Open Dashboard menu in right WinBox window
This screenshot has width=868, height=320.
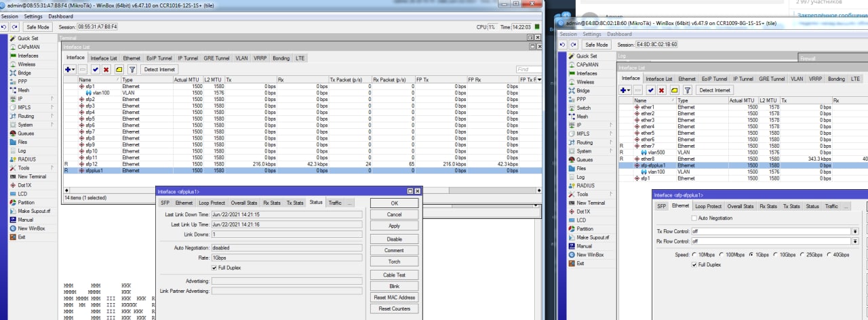(x=619, y=34)
